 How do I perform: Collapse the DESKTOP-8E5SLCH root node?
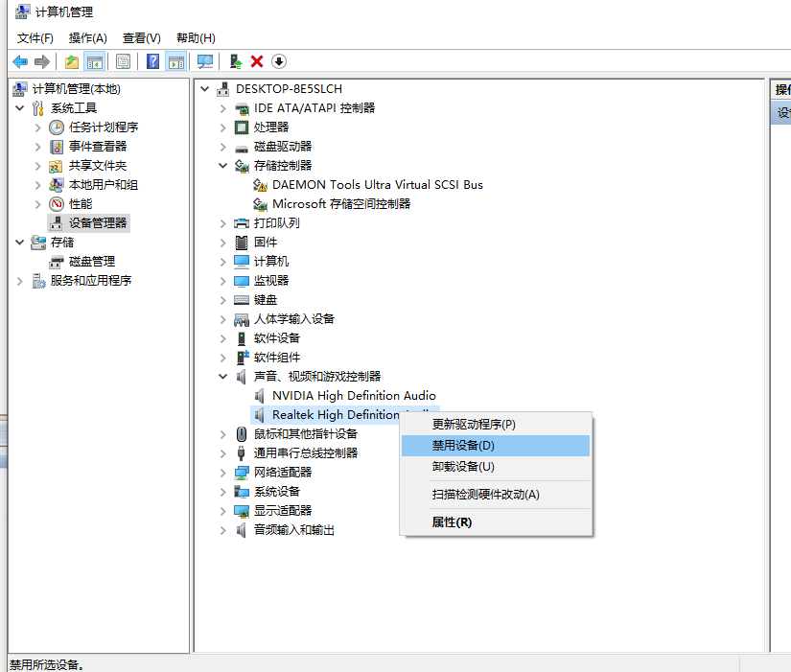[205, 89]
